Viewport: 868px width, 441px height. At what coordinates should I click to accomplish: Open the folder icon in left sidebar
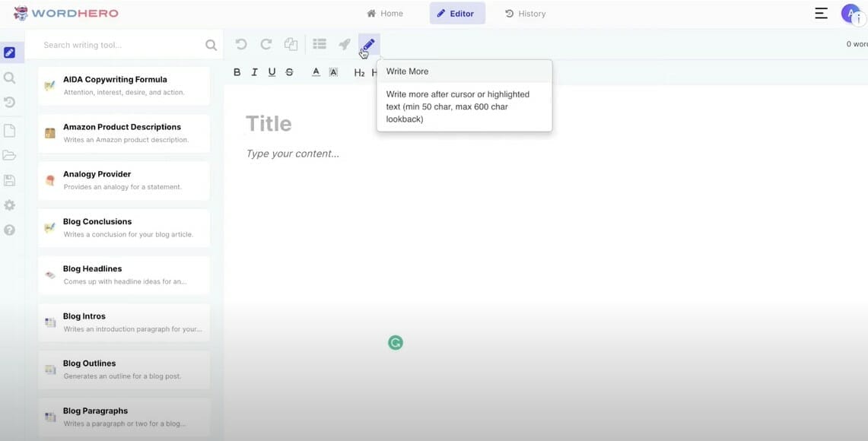(9, 155)
